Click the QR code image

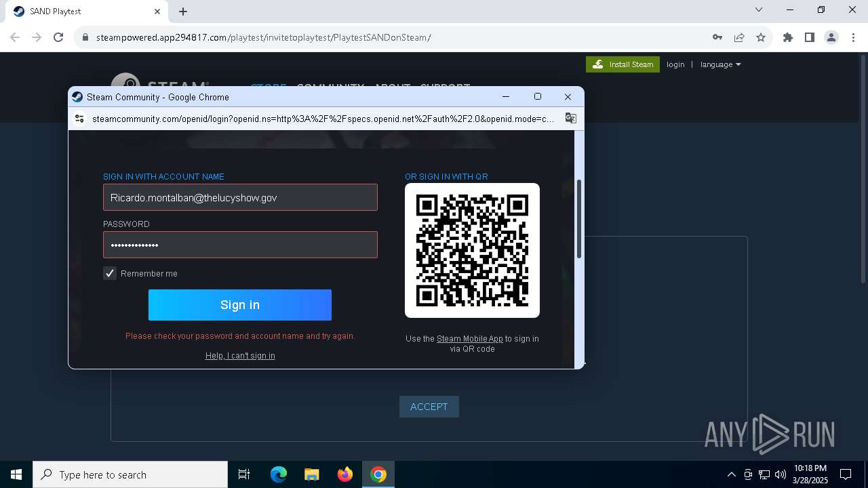(472, 250)
